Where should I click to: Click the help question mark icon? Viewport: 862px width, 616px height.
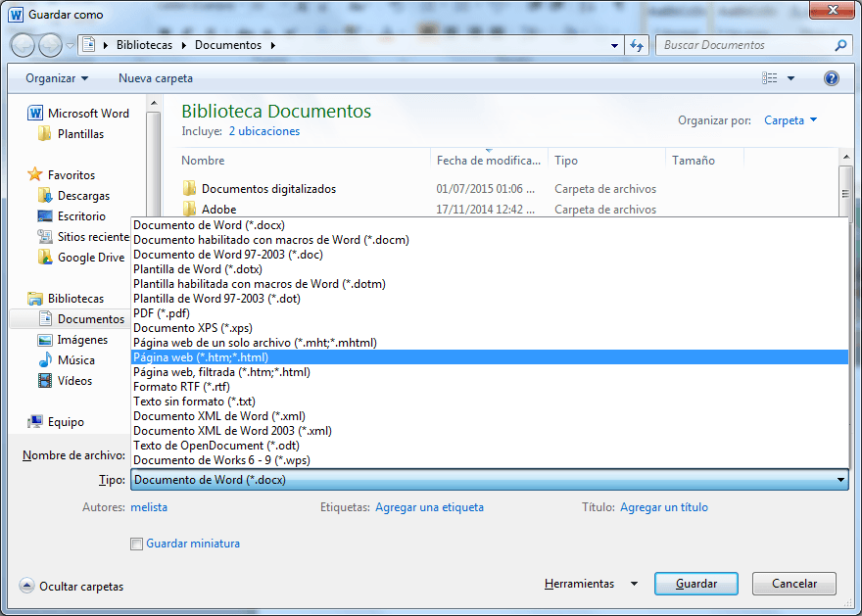coord(832,78)
